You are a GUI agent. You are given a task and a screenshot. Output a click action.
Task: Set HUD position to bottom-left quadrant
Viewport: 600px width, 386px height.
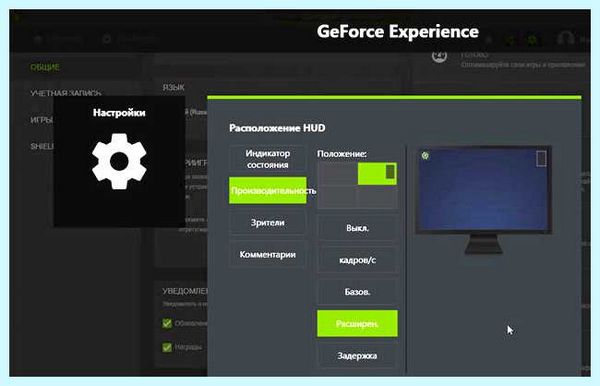coord(338,197)
